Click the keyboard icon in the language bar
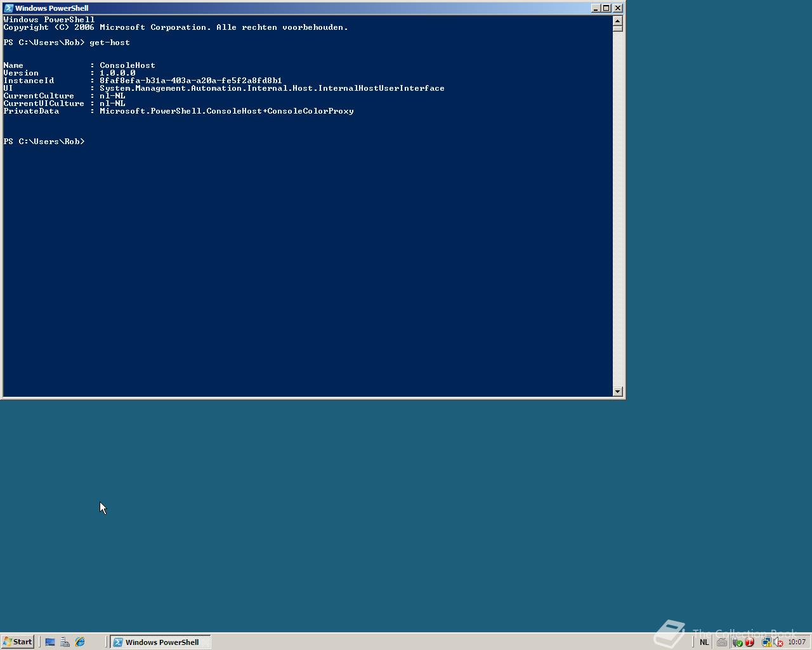The height and width of the screenshot is (650, 812). pyautogui.click(x=722, y=642)
